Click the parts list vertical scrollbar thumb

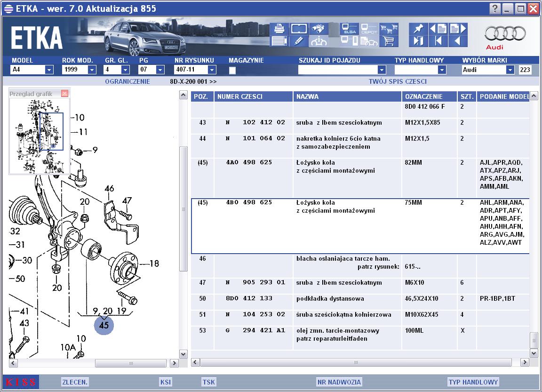pos(534,340)
